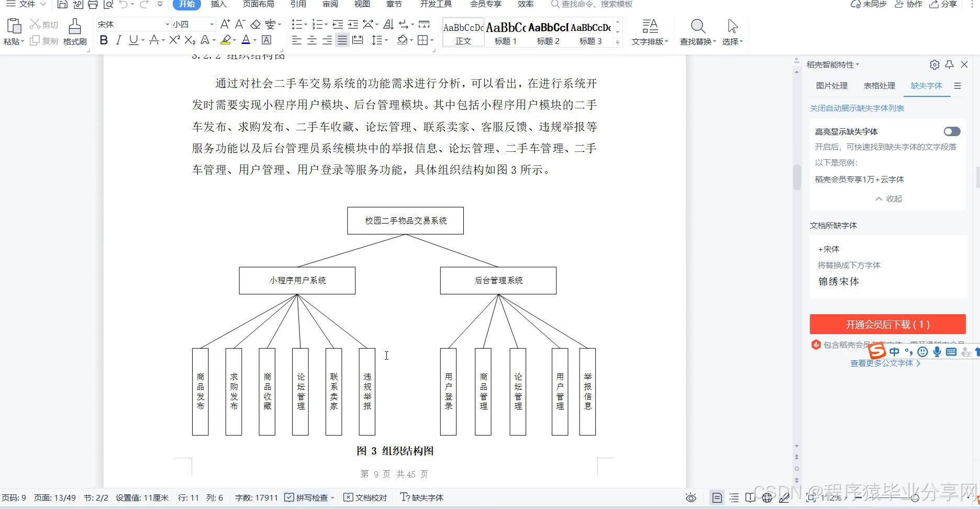
Task: Open the font name dropdown
Action: (168, 25)
